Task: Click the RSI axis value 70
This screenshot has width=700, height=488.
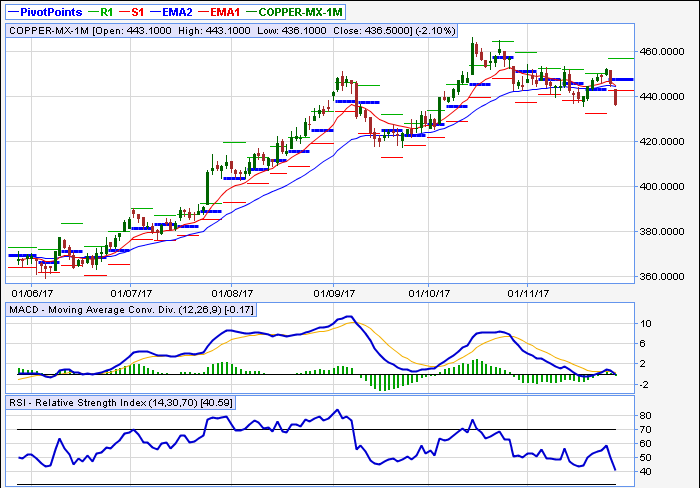Action: pos(646,430)
